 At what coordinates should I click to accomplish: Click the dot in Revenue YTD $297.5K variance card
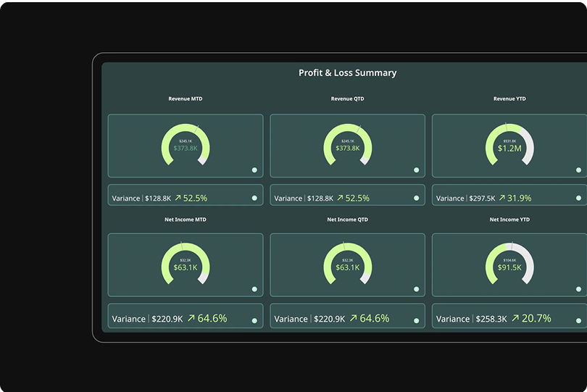(578, 198)
